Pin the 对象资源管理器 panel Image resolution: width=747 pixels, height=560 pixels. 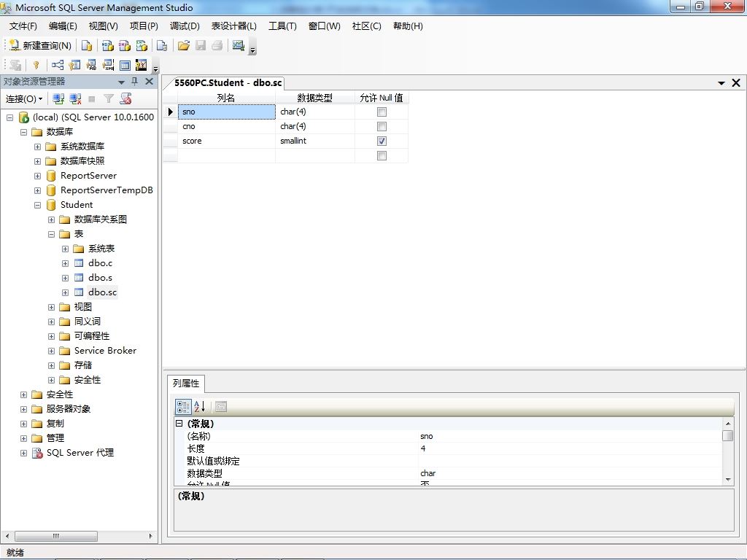(x=135, y=82)
